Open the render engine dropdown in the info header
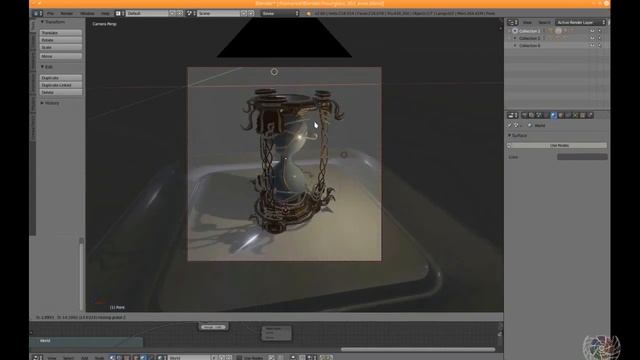 point(280,13)
